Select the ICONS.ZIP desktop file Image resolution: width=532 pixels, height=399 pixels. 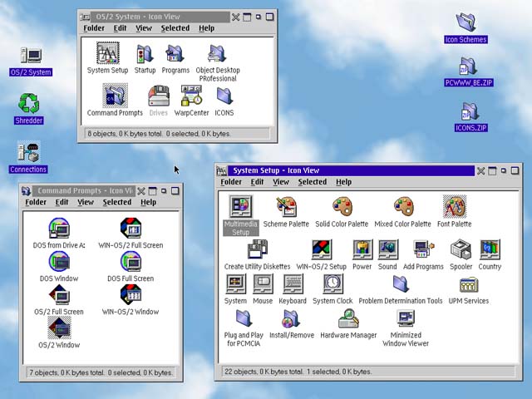(x=470, y=111)
